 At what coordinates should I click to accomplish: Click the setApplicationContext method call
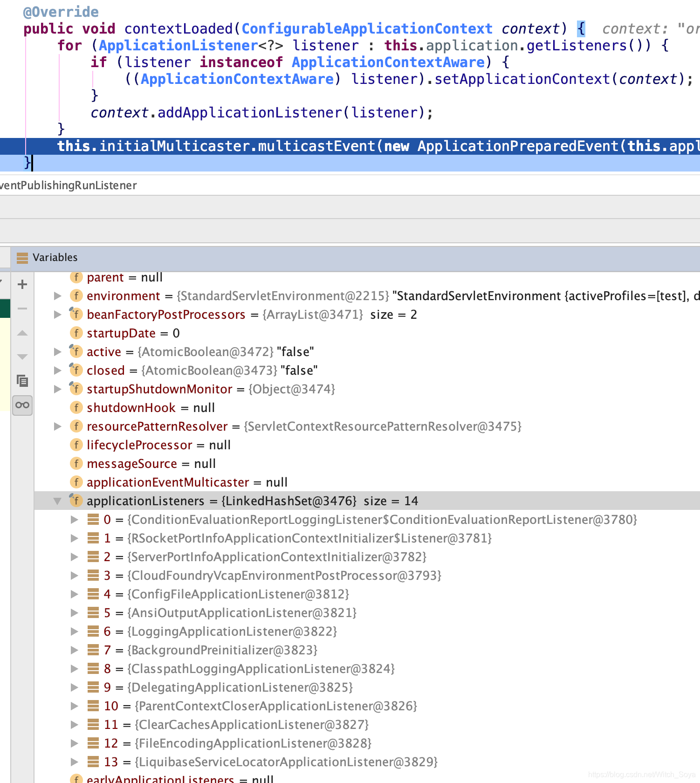tap(522, 79)
